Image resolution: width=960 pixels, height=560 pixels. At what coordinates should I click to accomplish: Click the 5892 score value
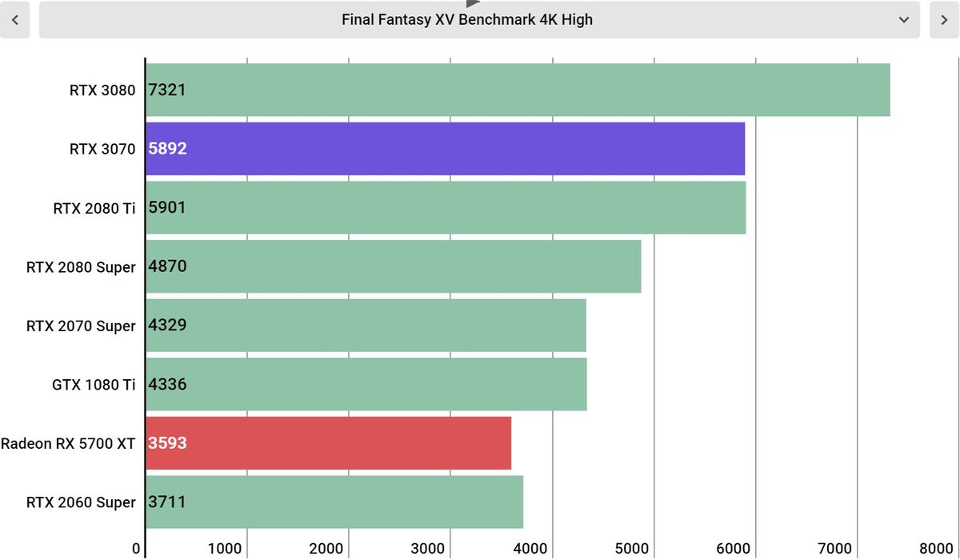pyautogui.click(x=168, y=148)
